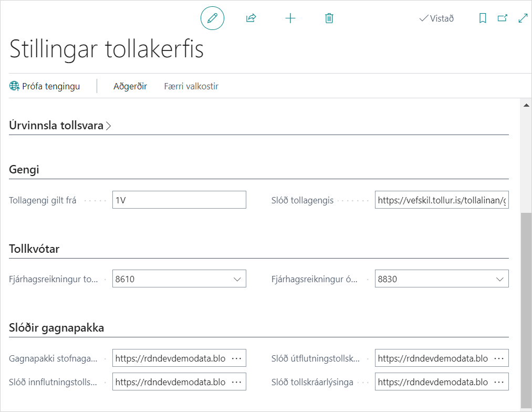Click the Slóð tollagengis URL field
Viewport: 532px width, 412px height.
[441, 200]
